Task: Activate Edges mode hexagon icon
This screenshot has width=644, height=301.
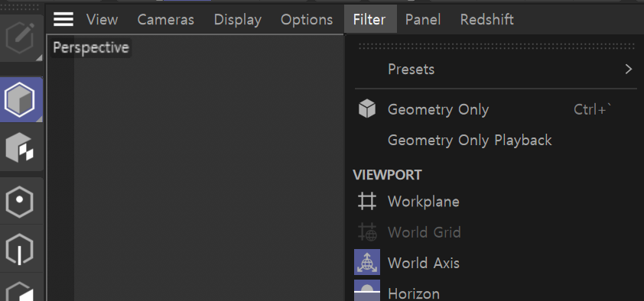Action: tap(20, 249)
